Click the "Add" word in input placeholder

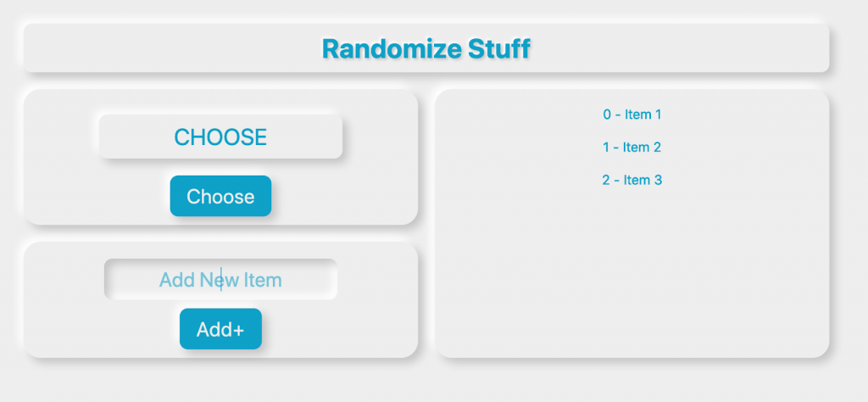(176, 280)
